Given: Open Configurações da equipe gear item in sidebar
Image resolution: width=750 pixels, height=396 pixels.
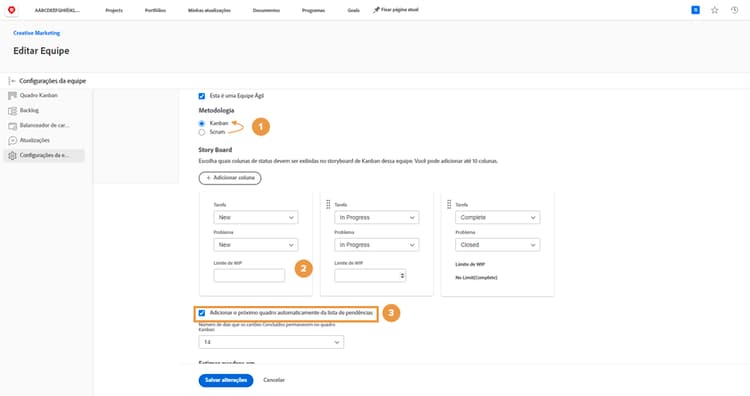Looking at the screenshot, I should point(44,155).
